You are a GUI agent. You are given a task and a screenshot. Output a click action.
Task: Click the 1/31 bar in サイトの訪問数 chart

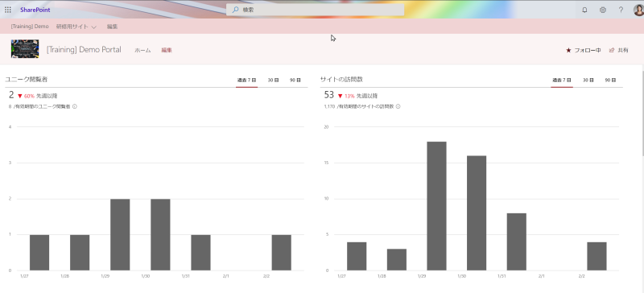[x=516, y=241]
